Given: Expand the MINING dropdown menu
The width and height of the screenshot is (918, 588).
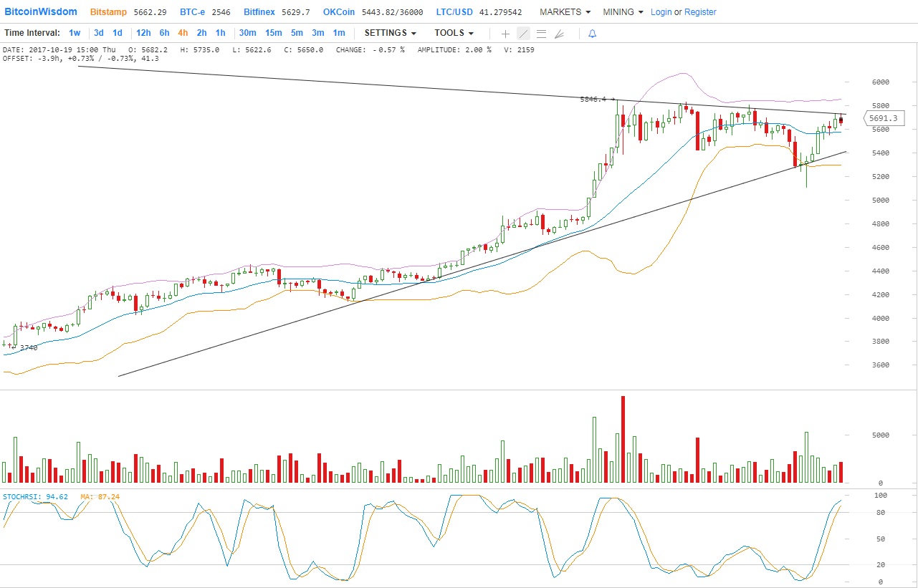Looking at the screenshot, I should (623, 12).
